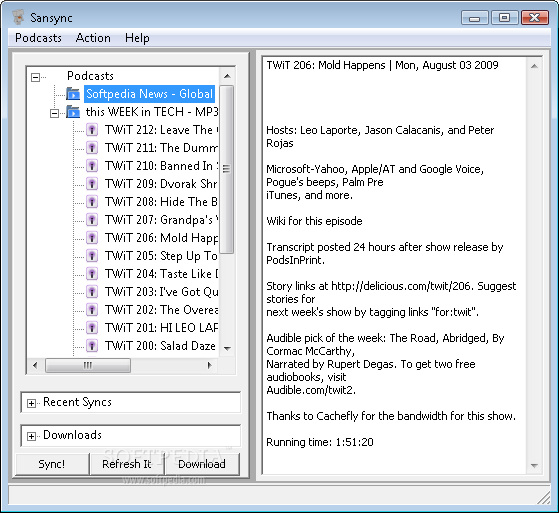This screenshot has width=559, height=513.
Task: Open the Action menu
Action: tap(93, 38)
